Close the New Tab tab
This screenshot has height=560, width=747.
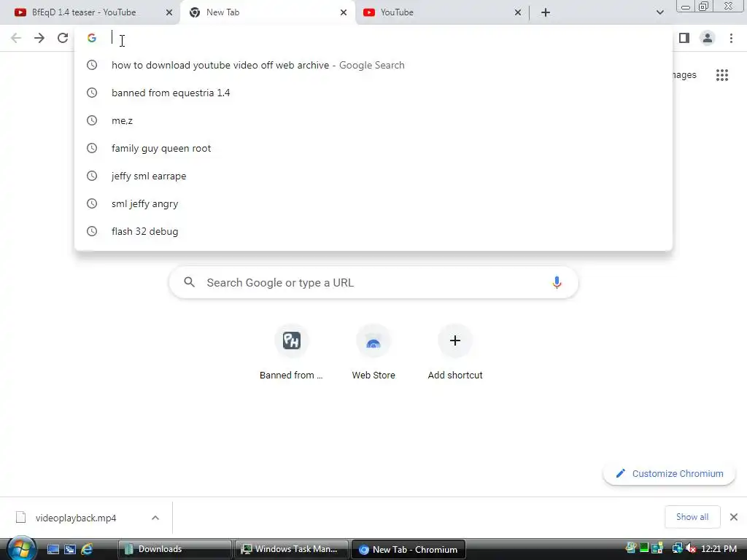(x=344, y=12)
